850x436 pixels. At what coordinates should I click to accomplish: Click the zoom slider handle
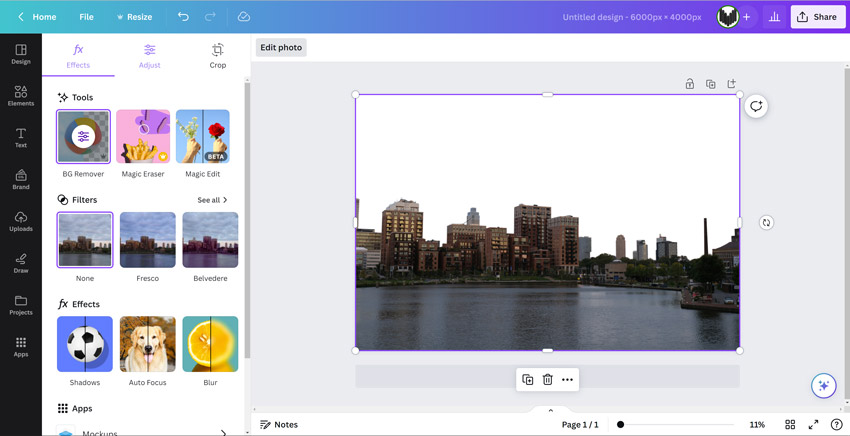click(620, 425)
